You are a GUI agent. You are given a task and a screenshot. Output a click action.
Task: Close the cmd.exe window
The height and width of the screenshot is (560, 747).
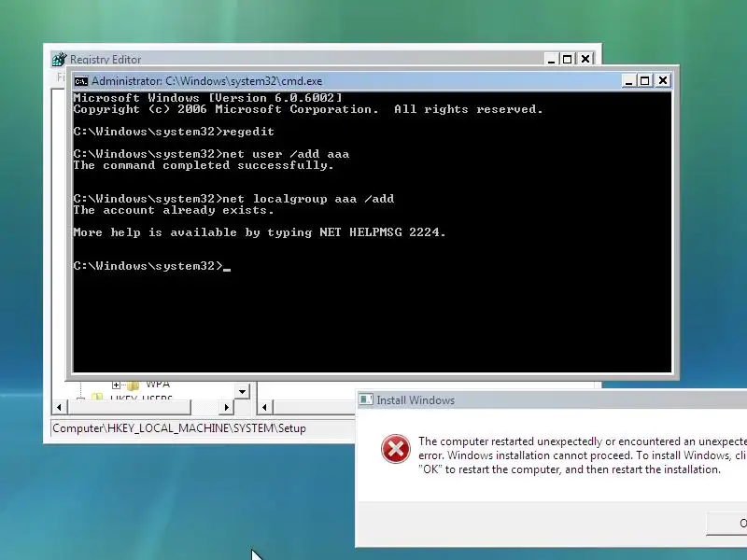(x=663, y=81)
